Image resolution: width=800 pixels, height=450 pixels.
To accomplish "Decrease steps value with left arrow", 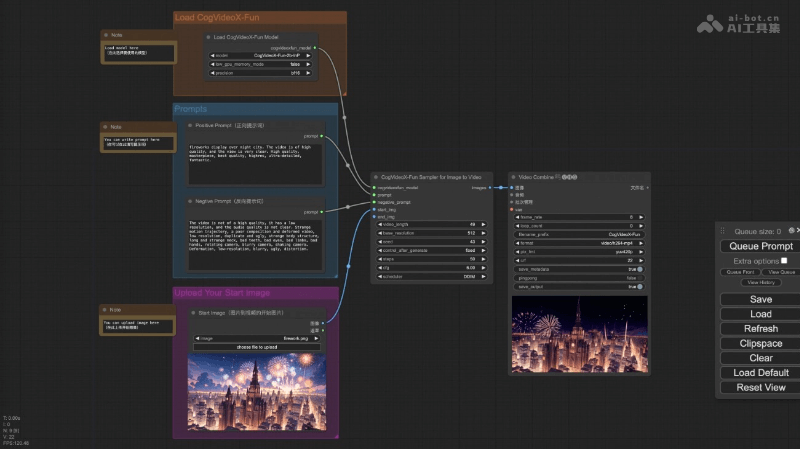I will [x=376, y=258].
